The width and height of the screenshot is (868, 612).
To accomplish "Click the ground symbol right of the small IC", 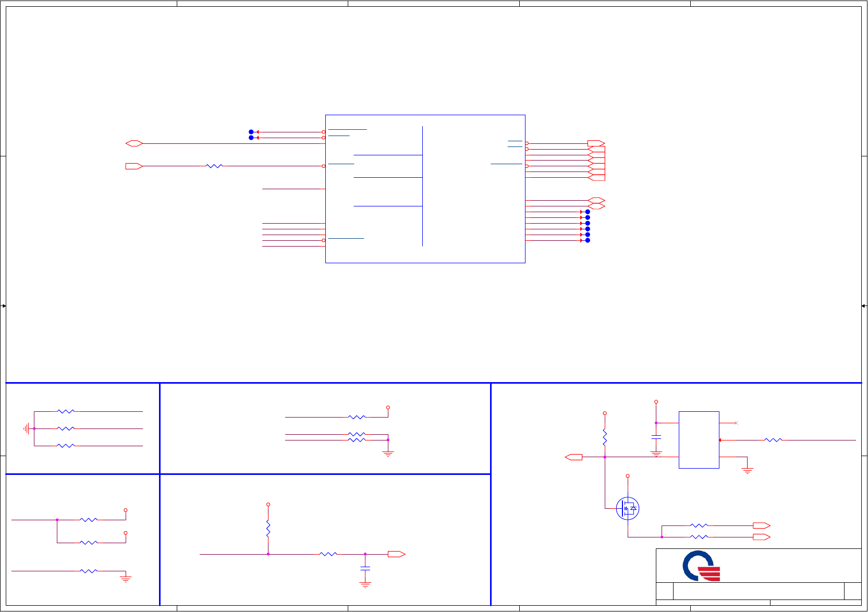I will (x=748, y=471).
